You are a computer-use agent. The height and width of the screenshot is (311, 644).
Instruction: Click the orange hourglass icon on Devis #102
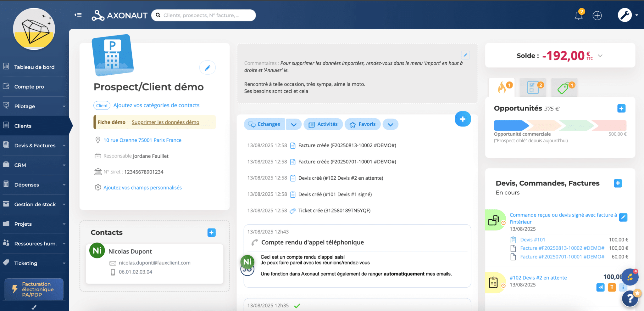point(612,287)
